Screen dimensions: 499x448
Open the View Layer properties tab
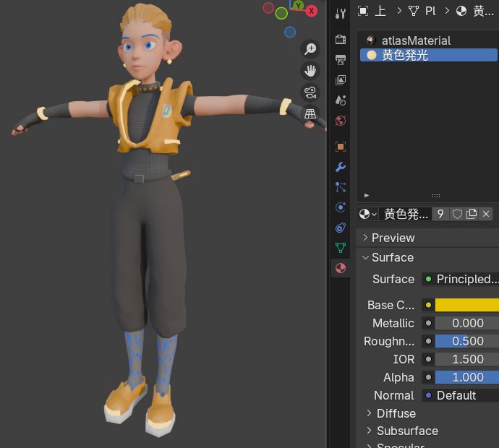coord(341,79)
